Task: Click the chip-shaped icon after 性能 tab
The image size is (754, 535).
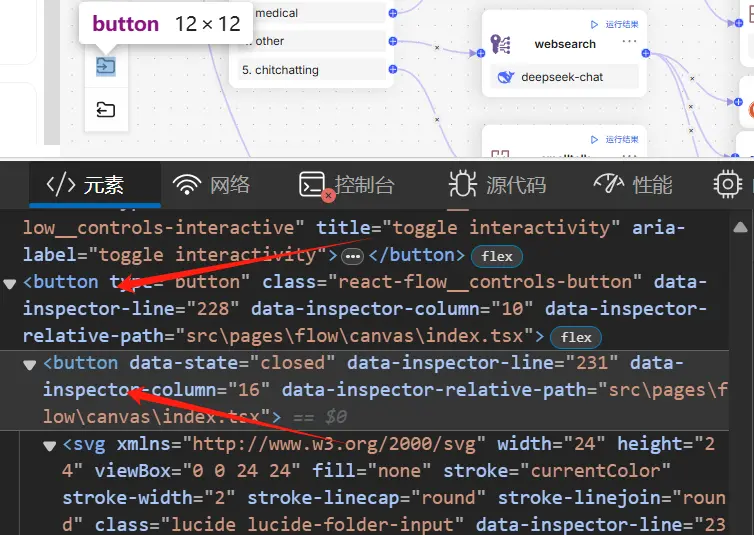Action: click(728, 184)
